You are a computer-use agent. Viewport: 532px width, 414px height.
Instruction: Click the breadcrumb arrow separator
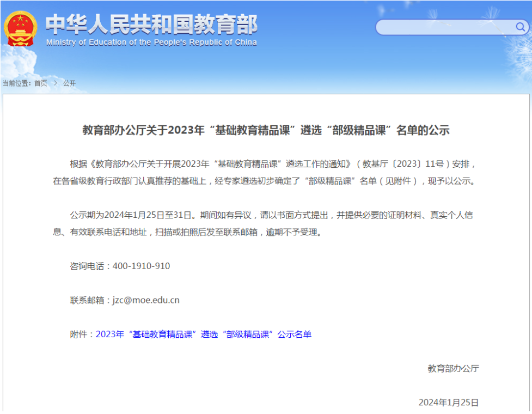point(56,83)
